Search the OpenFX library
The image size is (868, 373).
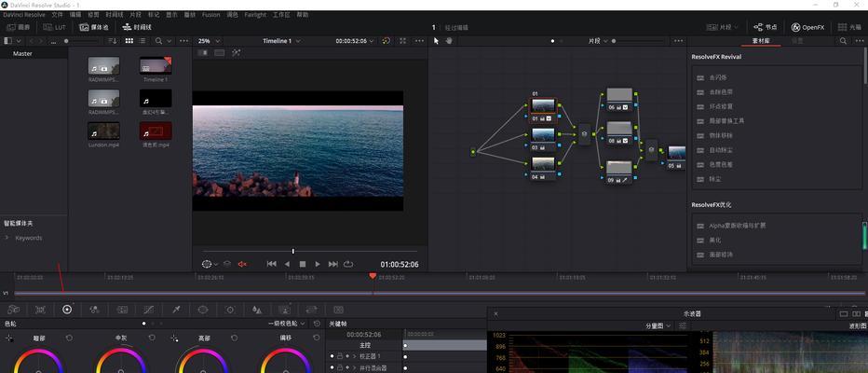tap(843, 41)
